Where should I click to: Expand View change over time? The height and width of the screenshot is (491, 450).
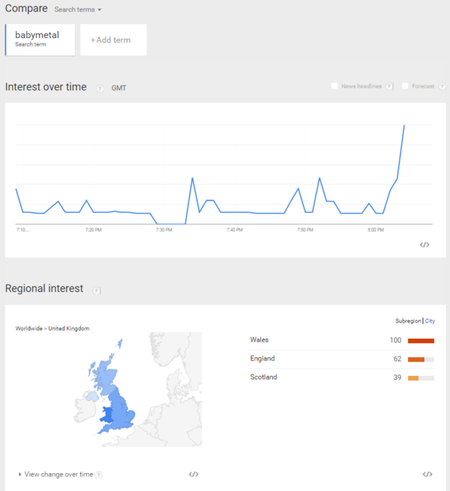pyautogui.click(x=56, y=474)
